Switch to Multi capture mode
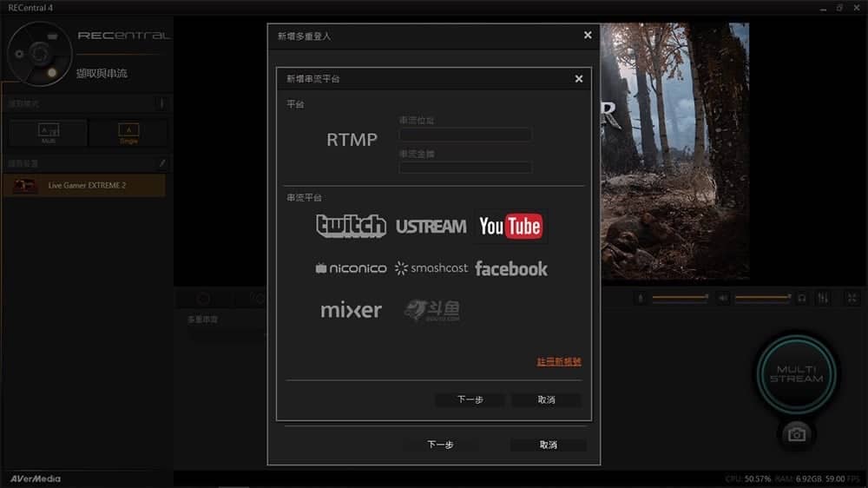 coord(48,133)
